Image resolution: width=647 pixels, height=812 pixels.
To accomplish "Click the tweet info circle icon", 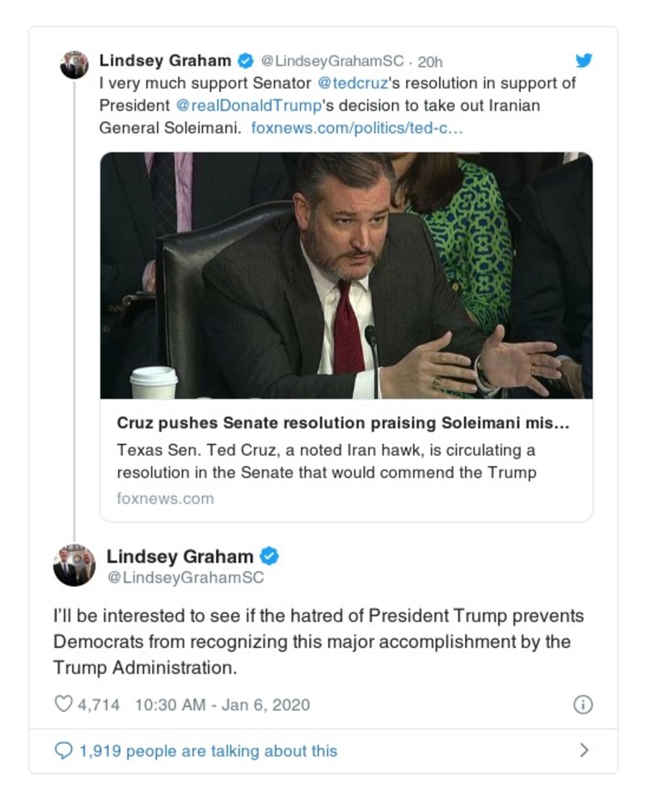I will pyautogui.click(x=582, y=704).
